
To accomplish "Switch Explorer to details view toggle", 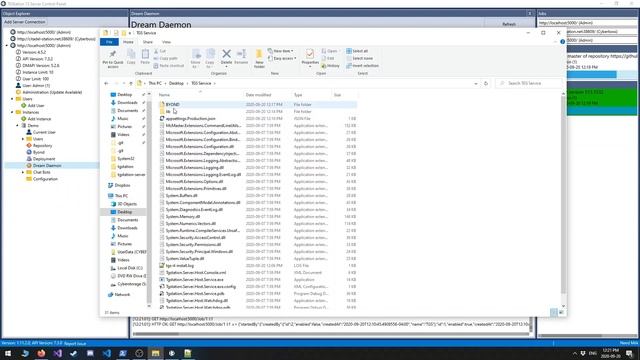I will [x=553, y=312].
